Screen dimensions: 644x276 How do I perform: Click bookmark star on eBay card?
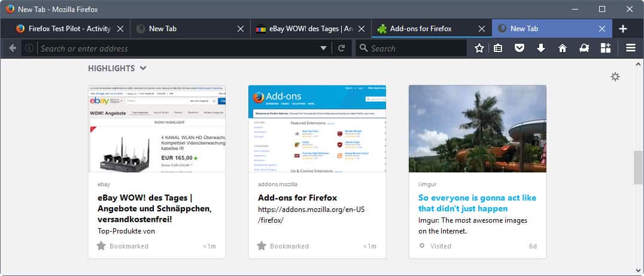(101, 245)
